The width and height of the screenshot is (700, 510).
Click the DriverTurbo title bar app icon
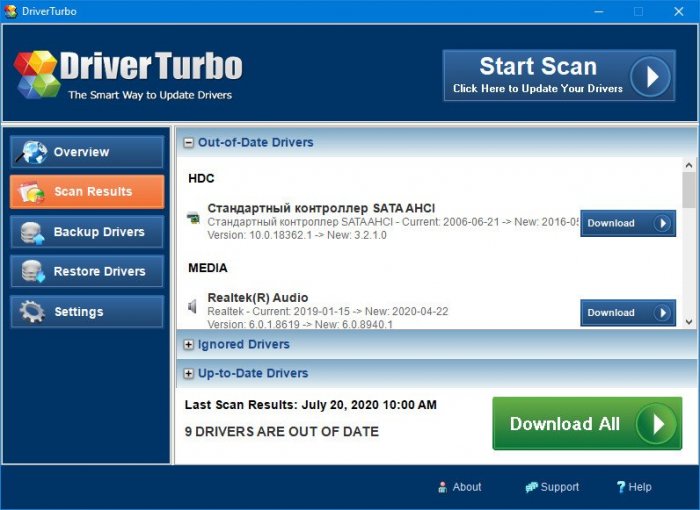10,11
